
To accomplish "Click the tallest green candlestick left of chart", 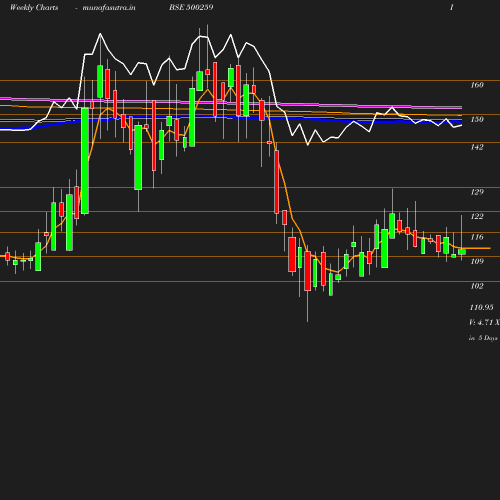I will (x=85, y=161).
